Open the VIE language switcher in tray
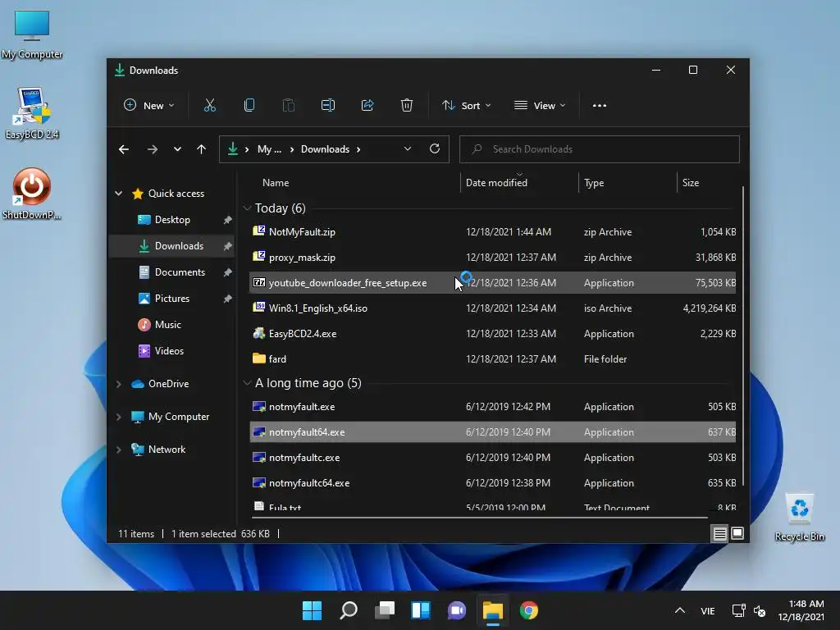The width and height of the screenshot is (840, 630). (708, 610)
